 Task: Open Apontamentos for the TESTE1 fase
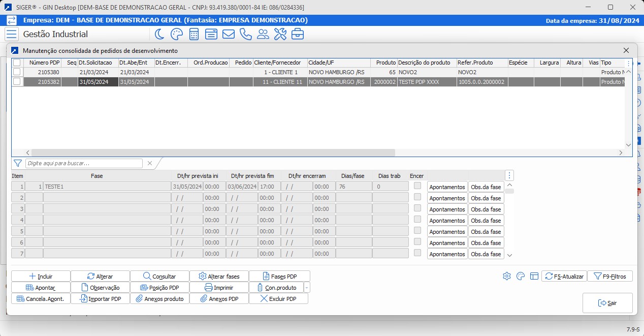point(447,187)
